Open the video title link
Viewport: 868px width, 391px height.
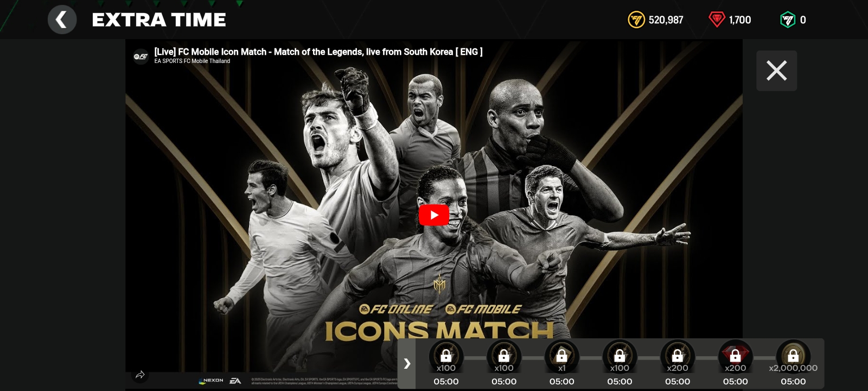pos(318,52)
